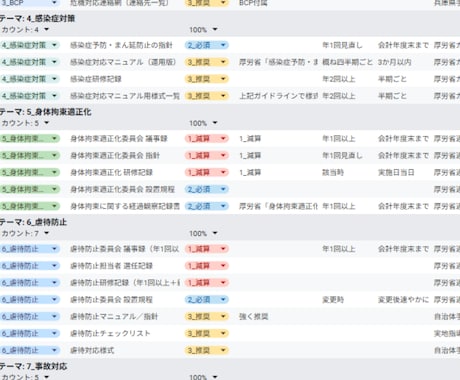The height and width of the screenshot is (380, 460).
Task: Click 半期ごと in 感染症研修記録 row
Action: (392, 79)
